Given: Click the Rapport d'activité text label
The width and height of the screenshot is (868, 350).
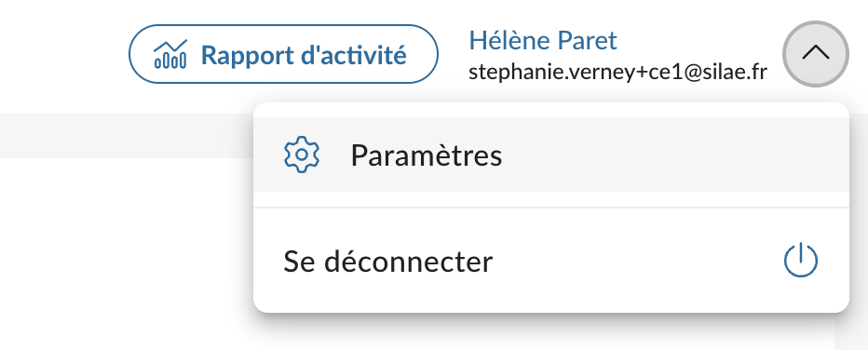Looking at the screenshot, I should tap(304, 55).
